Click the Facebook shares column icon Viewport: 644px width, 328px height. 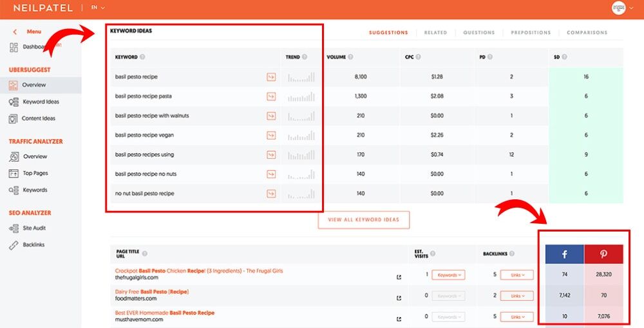[565, 254]
